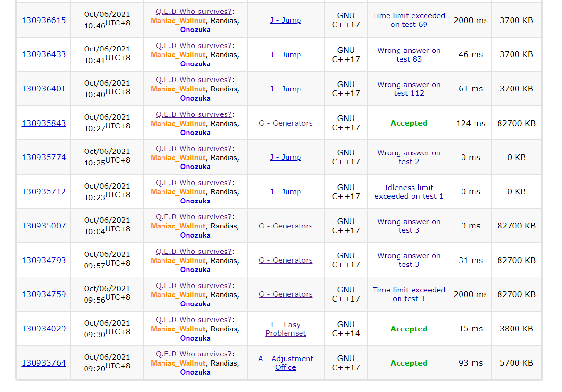Image resolution: width=562 pixels, height=392 pixels.
Task: Open submission 130934759
Action: pos(44,294)
